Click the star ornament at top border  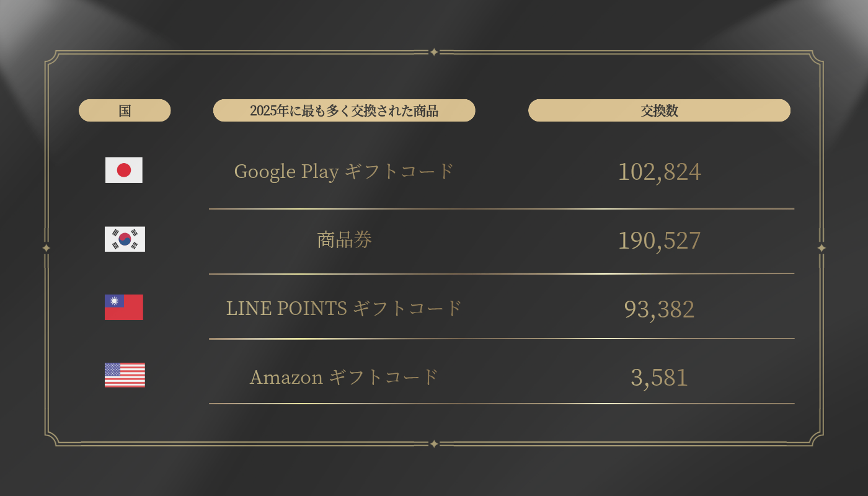pyautogui.click(x=434, y=52)
